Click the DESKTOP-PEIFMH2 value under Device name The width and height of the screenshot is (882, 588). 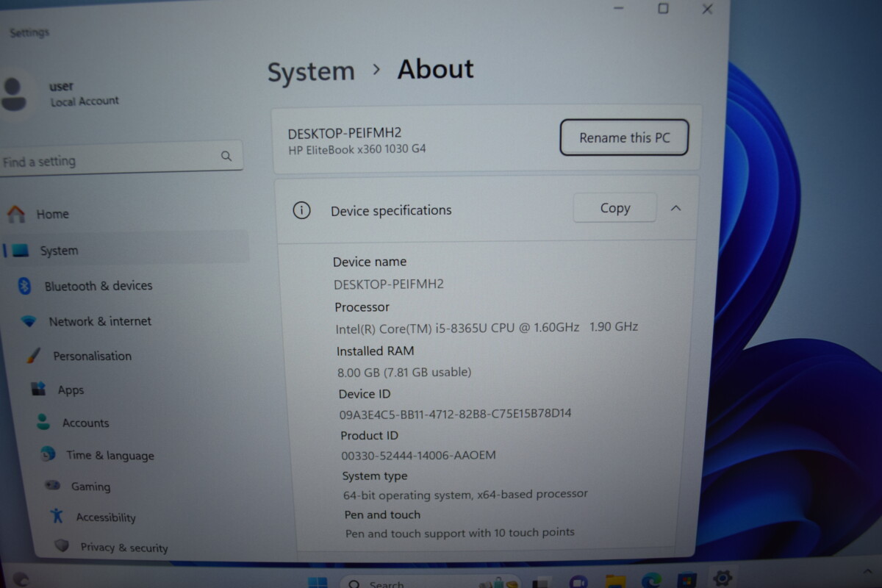(x=389, y=284)
